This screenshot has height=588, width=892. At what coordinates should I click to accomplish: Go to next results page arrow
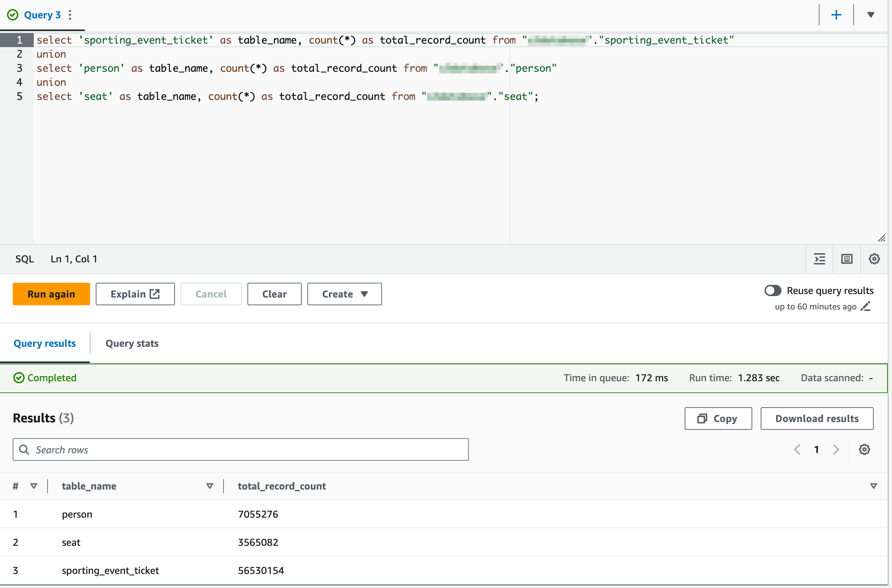click(x=836, y=449)
